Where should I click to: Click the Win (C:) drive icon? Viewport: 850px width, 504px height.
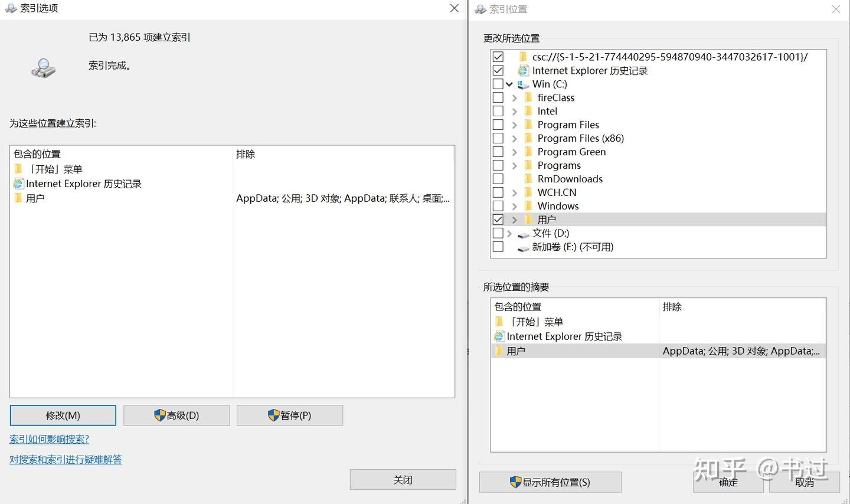click(523, 84)
